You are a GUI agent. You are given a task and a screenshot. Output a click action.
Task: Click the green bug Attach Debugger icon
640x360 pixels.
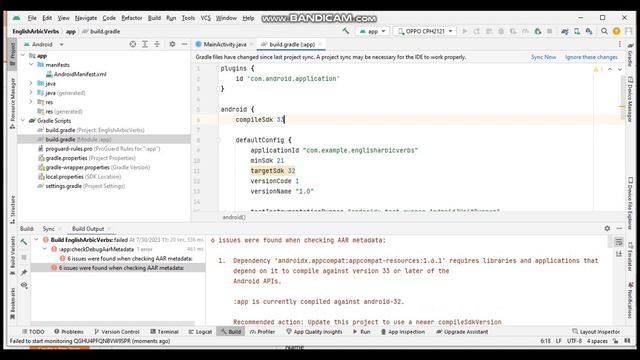(x=538, y=31)
